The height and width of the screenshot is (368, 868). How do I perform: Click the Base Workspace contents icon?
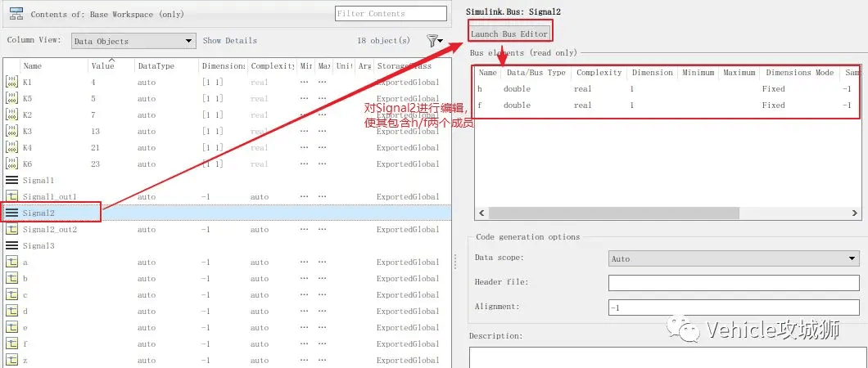16,14
